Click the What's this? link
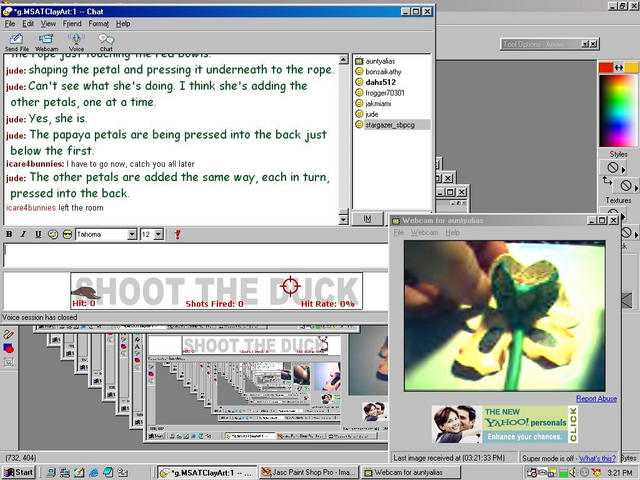The height and width of the screenshot is (480, 640). point(597,458)
